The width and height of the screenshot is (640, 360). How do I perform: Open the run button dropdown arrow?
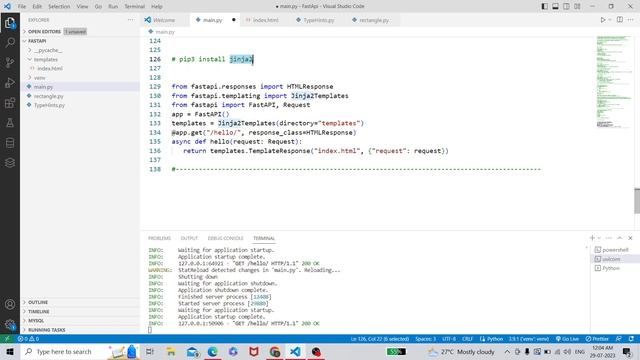click(610, 20)
